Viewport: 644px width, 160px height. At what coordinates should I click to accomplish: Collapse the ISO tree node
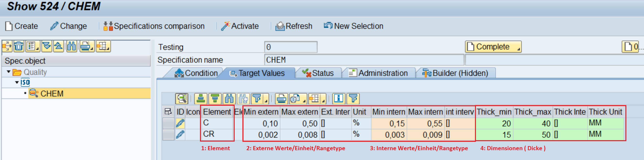(17, 82)
